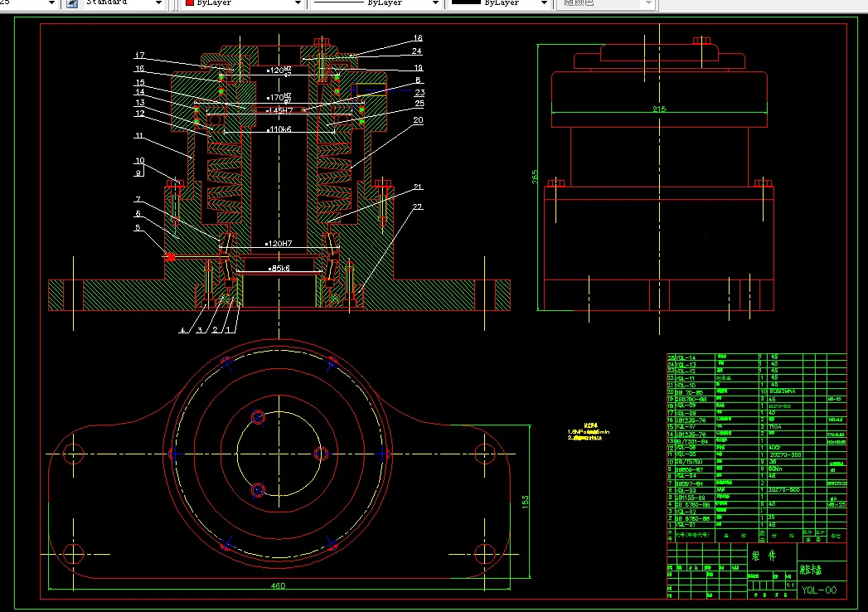
Task: Select parts list cell YQL-14
Action: pyautogui.click(x=686, y=357)
